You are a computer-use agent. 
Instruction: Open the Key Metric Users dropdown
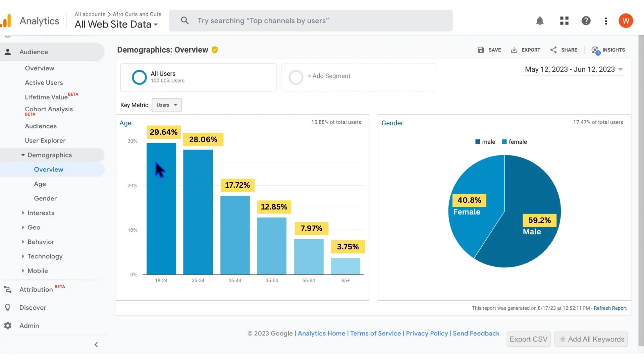[167, 105]
